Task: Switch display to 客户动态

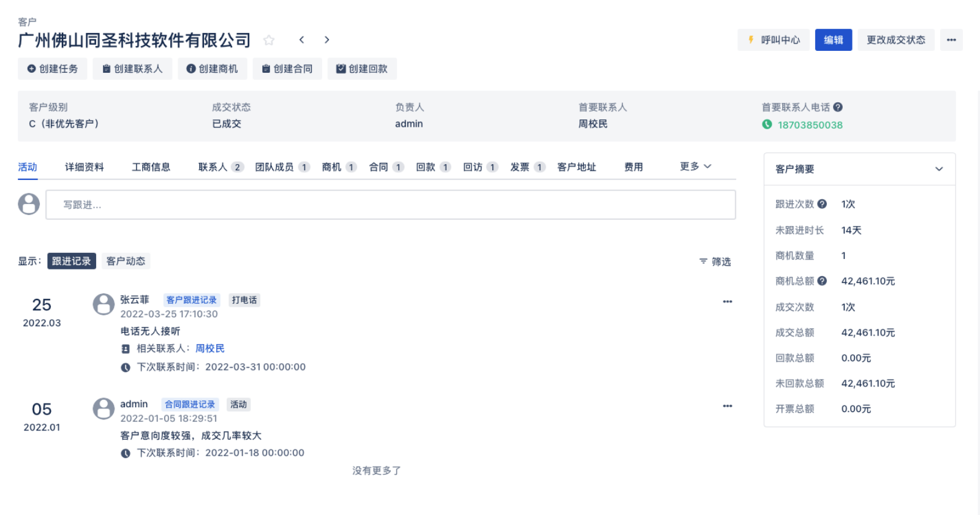Action: [126, 261]
